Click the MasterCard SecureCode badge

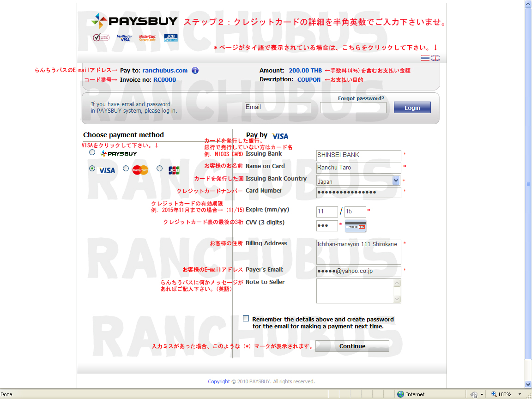point(148,38)
